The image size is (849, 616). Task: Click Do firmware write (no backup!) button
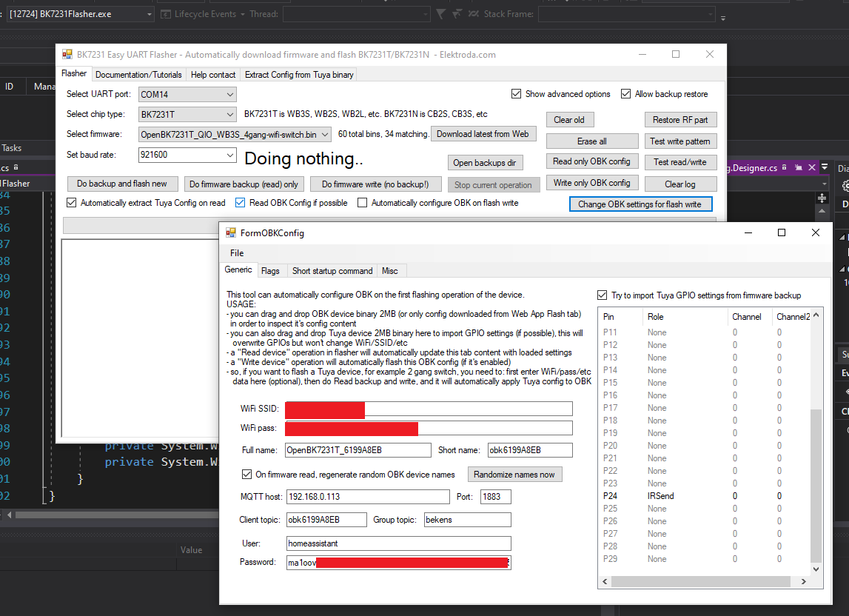click(375, 184)
